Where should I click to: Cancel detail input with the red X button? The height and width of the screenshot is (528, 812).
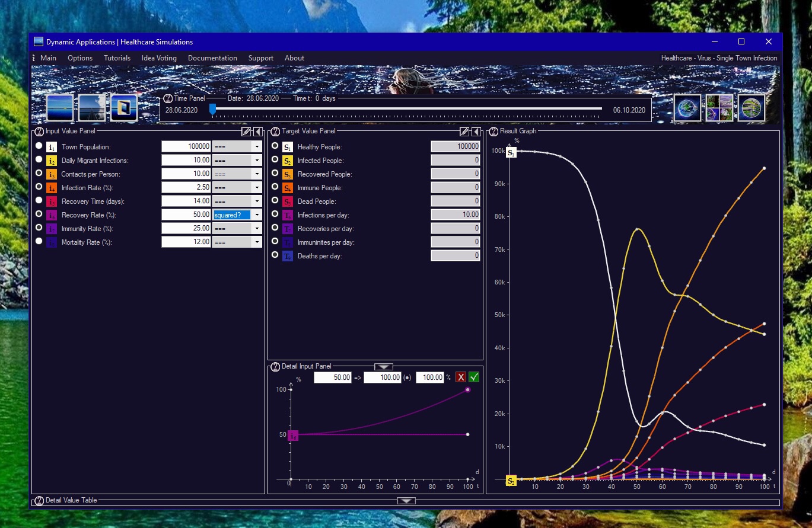[461, 377]
